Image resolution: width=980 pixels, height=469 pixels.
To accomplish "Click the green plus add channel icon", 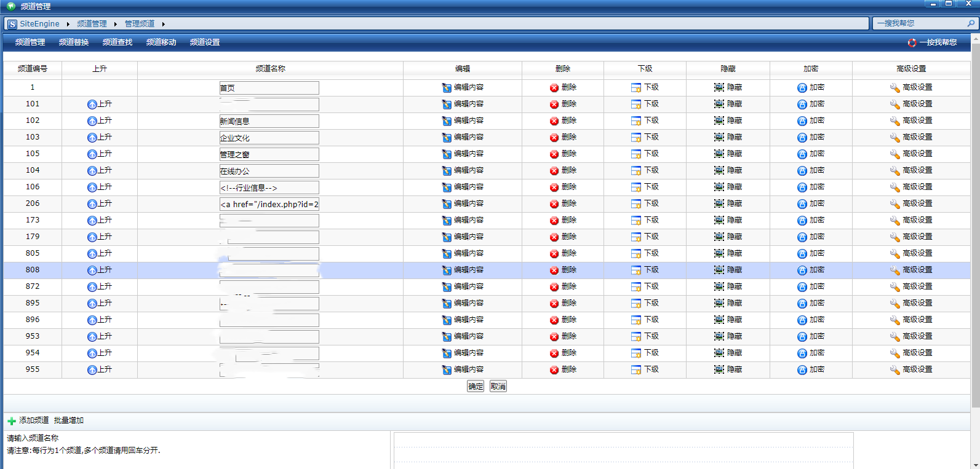I will click(12, 421).
